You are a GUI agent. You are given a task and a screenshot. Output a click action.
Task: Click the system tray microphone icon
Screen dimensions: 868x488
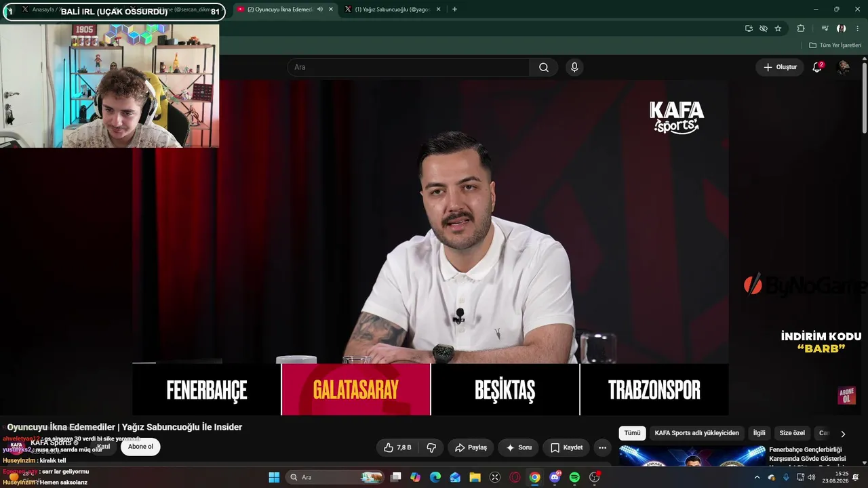[x=786, y=477]
